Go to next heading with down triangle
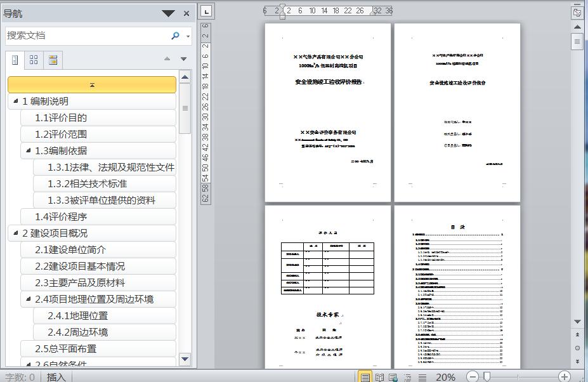 (184, 58)
